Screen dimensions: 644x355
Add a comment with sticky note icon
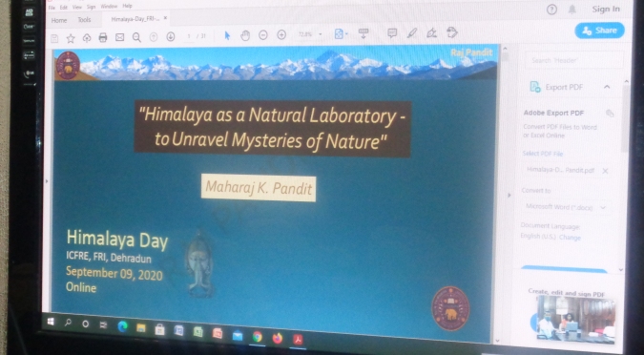pos(392,32)
